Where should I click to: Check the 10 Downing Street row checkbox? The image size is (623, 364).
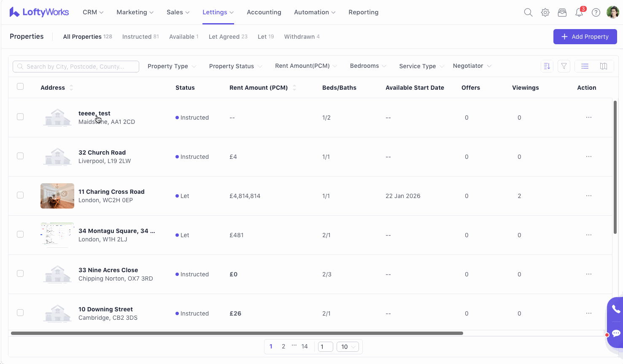coord(20,313)
